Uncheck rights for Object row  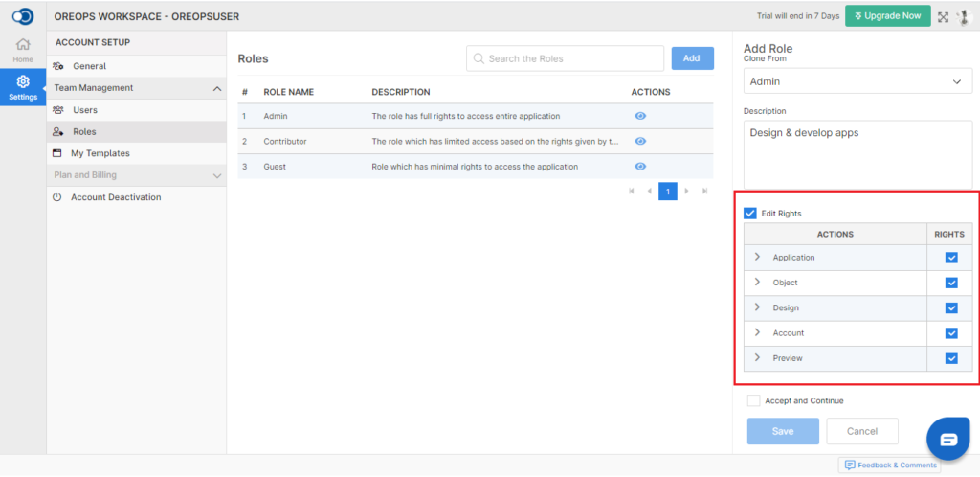pos(951,283)
